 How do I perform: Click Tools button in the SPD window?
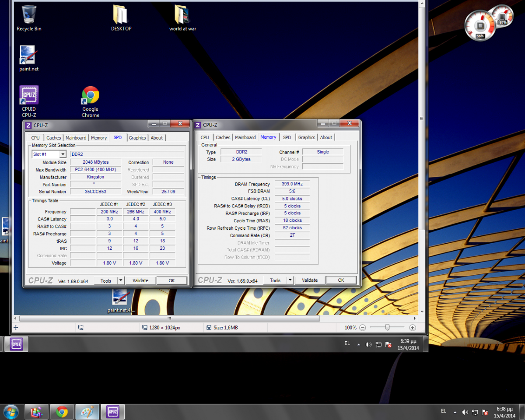point(106,280)
